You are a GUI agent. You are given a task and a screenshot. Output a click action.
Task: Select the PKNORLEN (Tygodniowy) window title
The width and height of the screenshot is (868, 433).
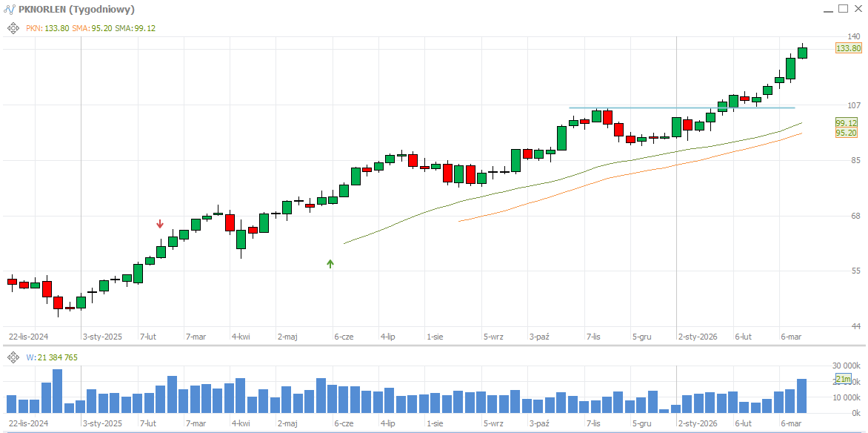coord(76,10)
